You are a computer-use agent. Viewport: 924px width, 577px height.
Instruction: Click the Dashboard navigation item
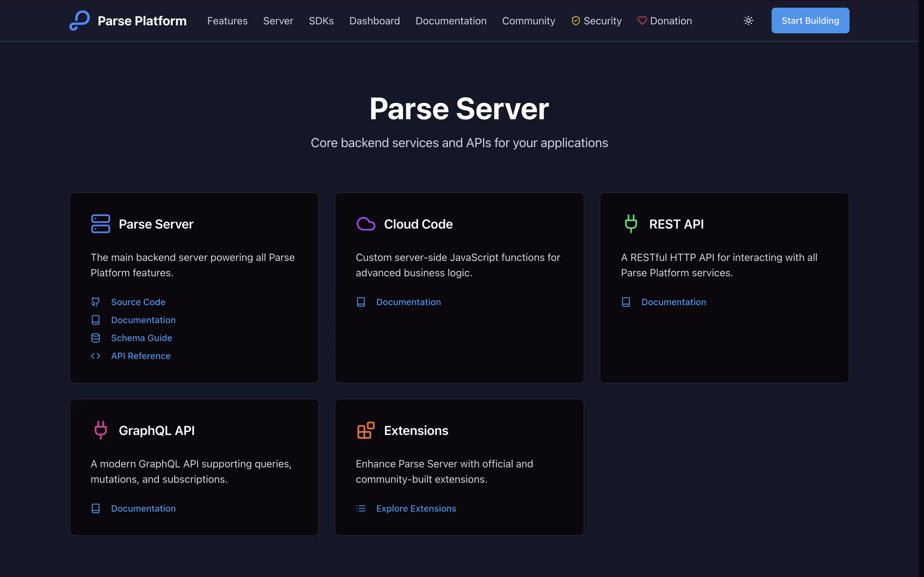[x=374, y=21]
